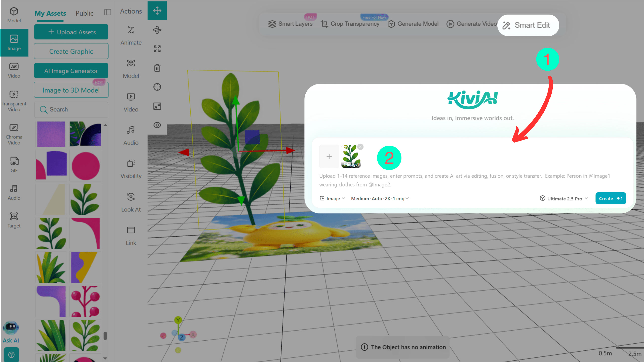Image resolution: width=644 pixels, height=362 pixels.
Task: Click the Smart Edit button
Action: point(528,25)
